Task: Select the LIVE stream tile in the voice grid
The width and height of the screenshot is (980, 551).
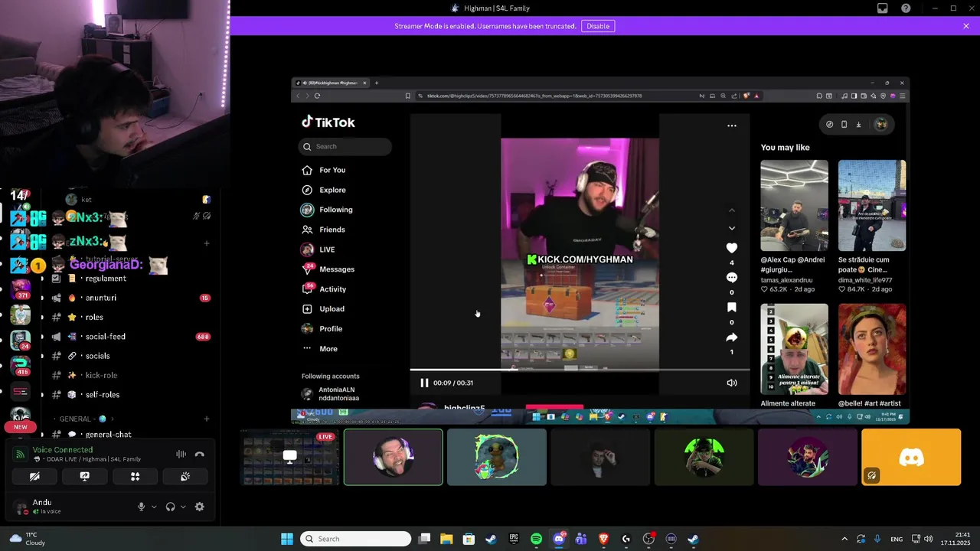Action: (x=290, y=457)
